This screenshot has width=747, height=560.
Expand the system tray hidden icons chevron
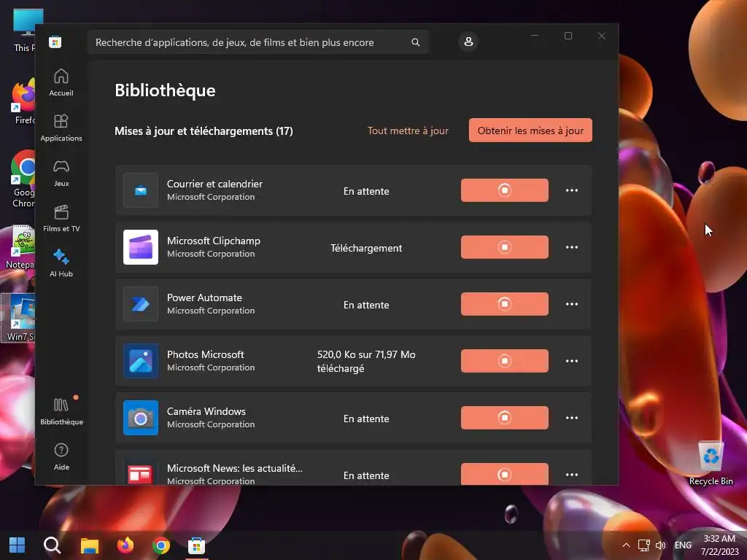(x=626, y=545)
